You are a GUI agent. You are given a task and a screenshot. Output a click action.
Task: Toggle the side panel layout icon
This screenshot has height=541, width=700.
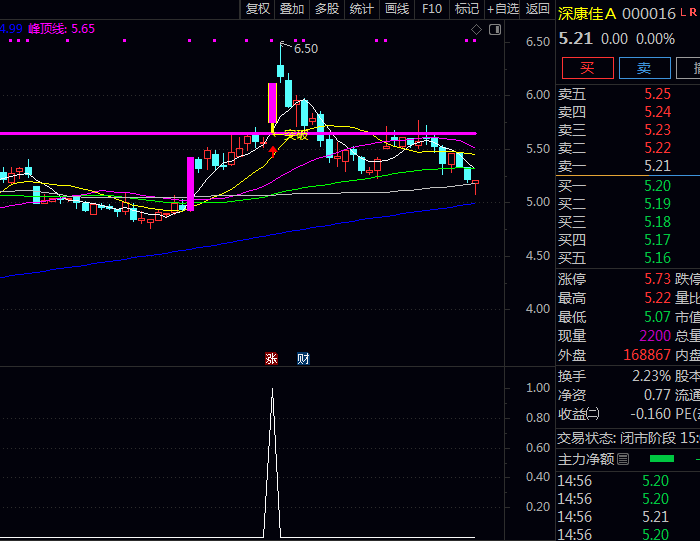click(x=495, y=30)
